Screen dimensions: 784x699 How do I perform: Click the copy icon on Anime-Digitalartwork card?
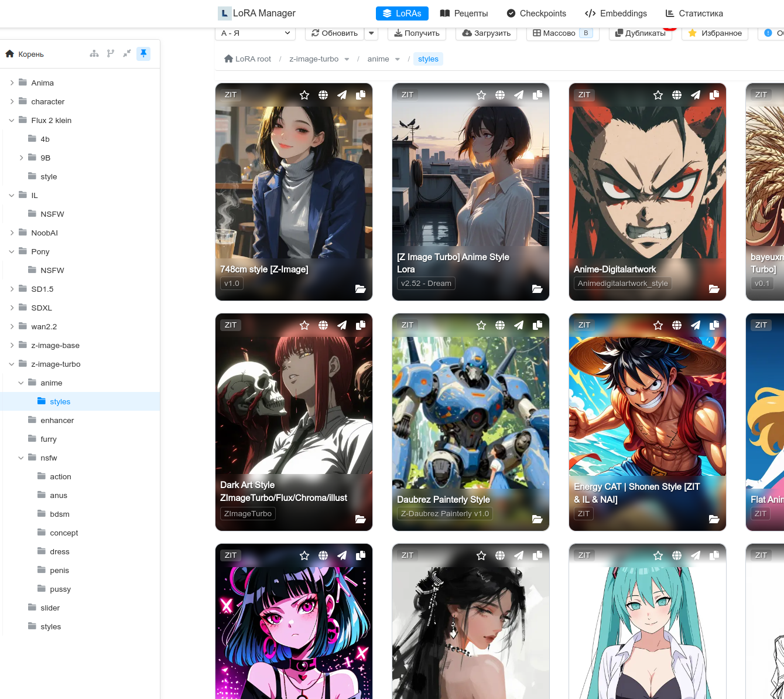714,95
